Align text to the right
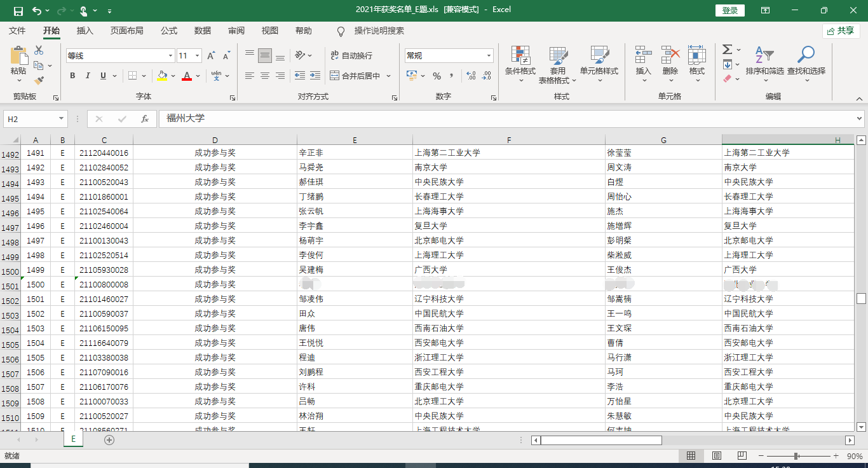This screenshot has height=468, width=868. [280, 76]
